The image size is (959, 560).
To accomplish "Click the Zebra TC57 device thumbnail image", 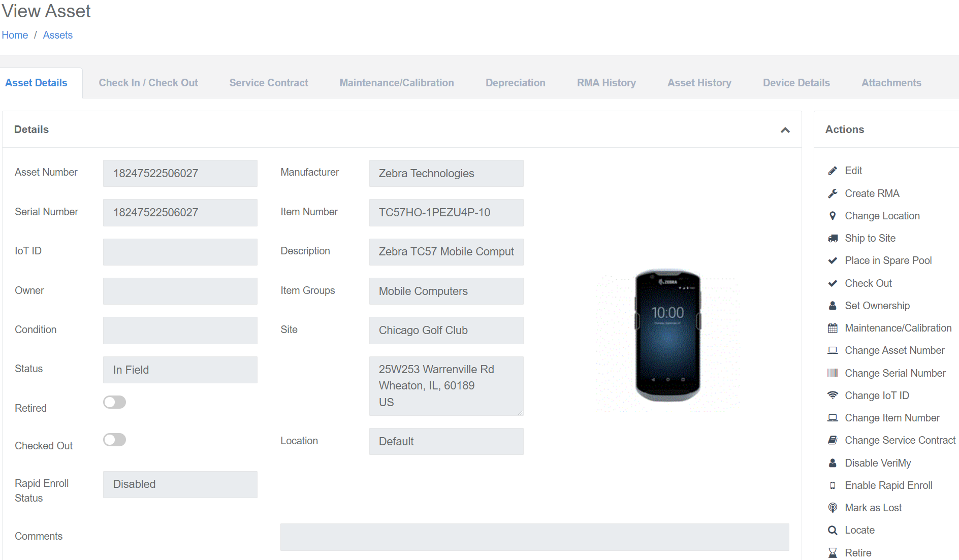I will tap(668, 336).
